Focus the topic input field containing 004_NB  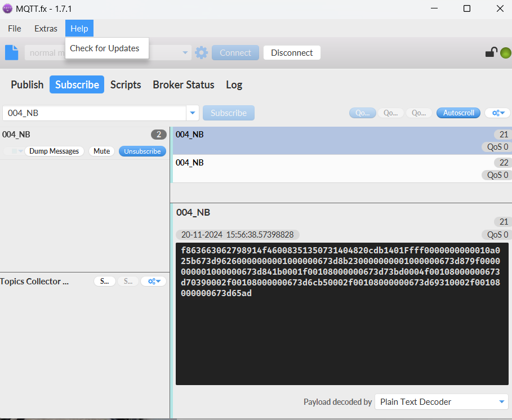click(95, 113)
